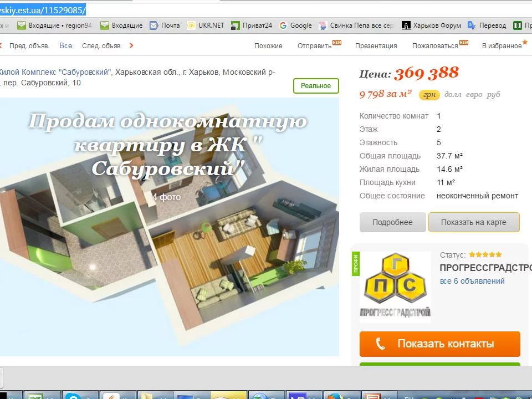The height and width of the screenshot is (399, 532).
Task: Open the second 'Входящие' bookmark
Action: click(121, 25)
